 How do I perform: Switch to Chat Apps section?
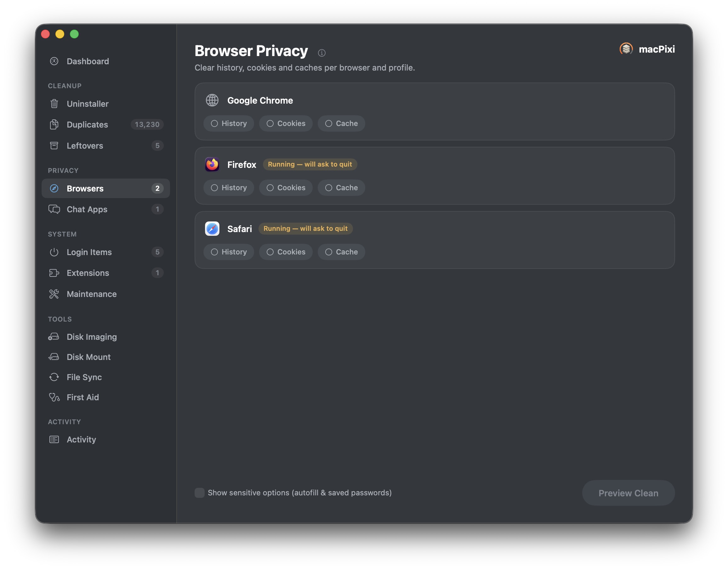point(106,209)
